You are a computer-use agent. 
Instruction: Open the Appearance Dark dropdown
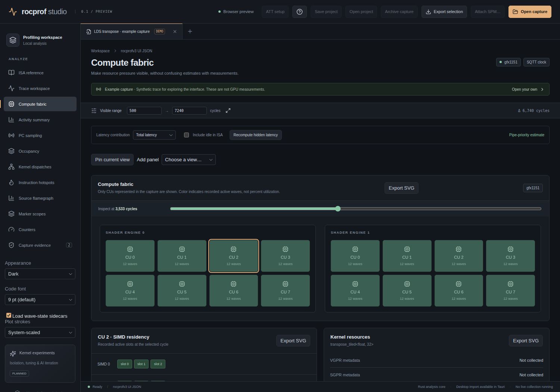40,274
